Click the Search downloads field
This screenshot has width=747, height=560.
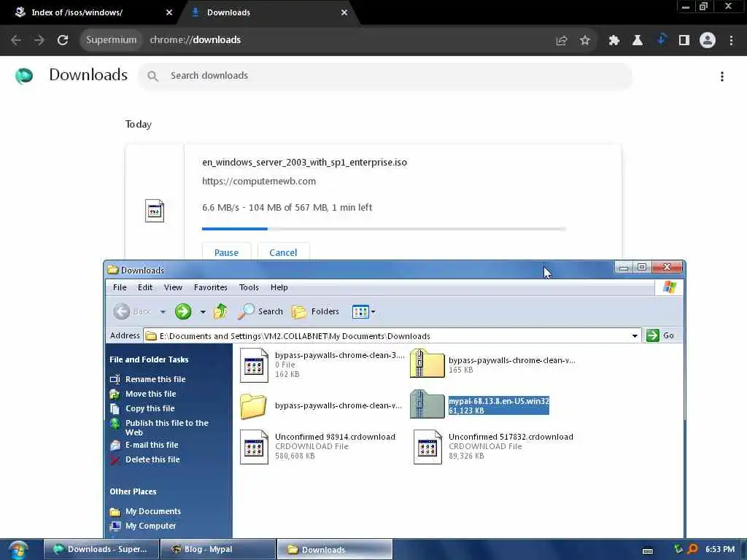[x=385, y=76]
